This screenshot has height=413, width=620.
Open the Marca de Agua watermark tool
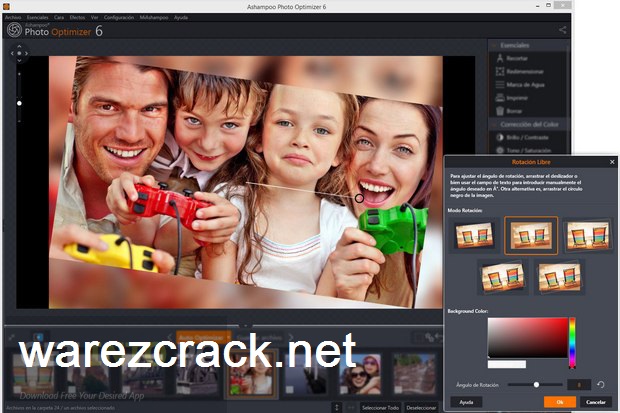[520, 85]
